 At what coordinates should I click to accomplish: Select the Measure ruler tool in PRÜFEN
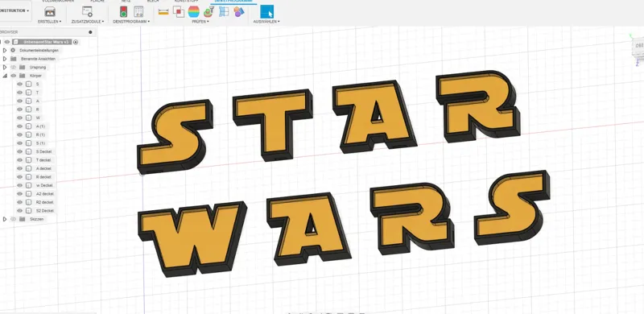click(163, 11)
